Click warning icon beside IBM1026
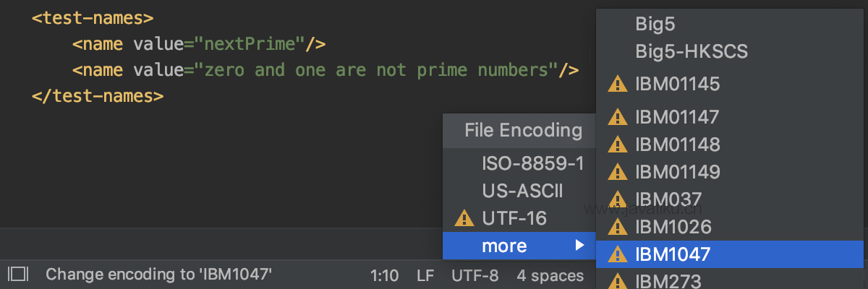This screenshot has width=868, height=289. click(x=617, y=227)
